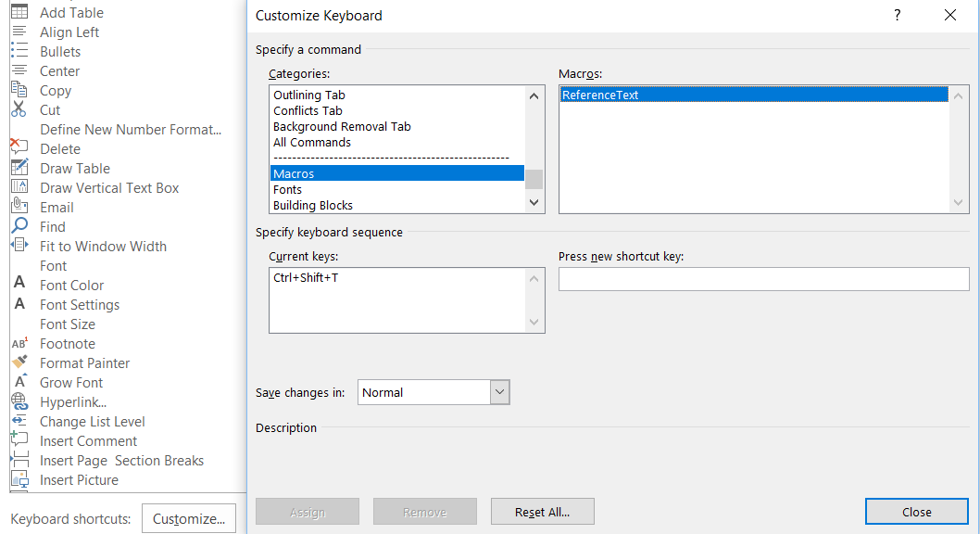Click the Delete comment icon
Image resolution: width=980 pixels, height=534 pixels.
click(x=19, y=146)
